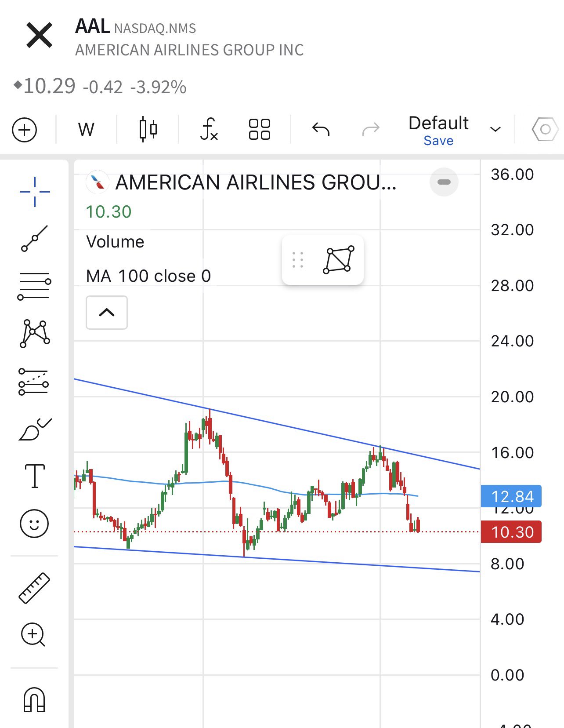
Task: Change the weekly interval W
Action: click(86, 130)
